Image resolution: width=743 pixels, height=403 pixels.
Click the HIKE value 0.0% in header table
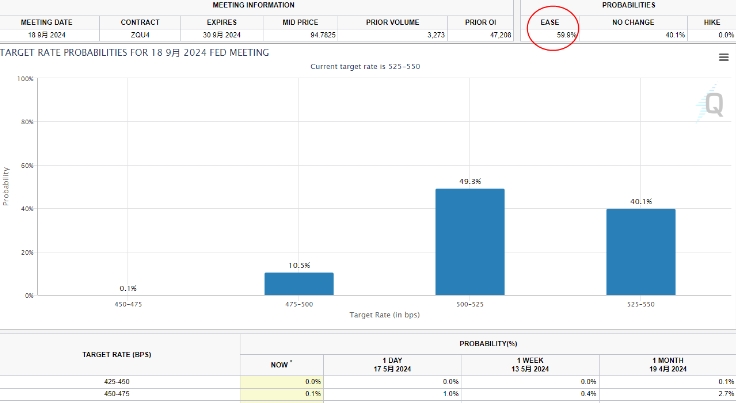726,35
